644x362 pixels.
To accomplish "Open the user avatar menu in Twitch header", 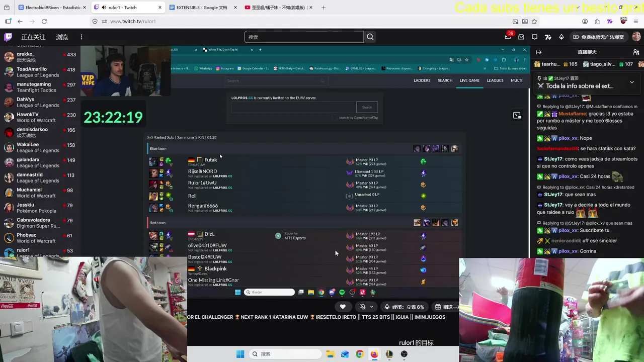I will click(x=636, y=37).
